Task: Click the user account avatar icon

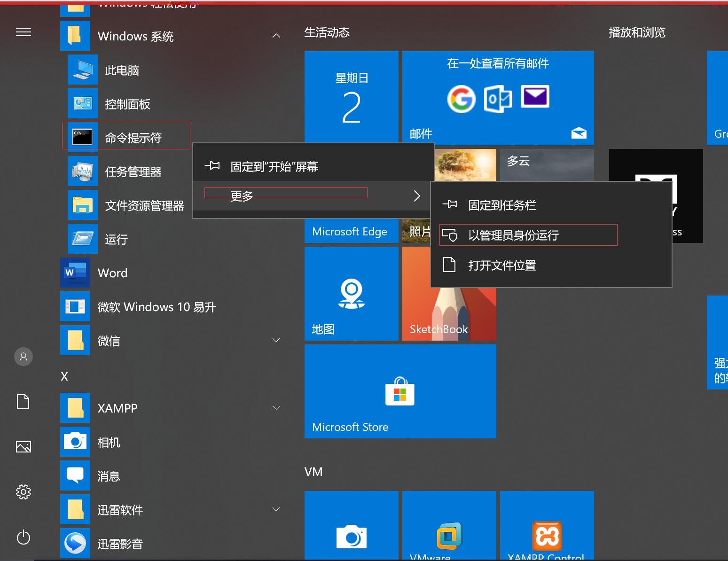Action: 23,357
